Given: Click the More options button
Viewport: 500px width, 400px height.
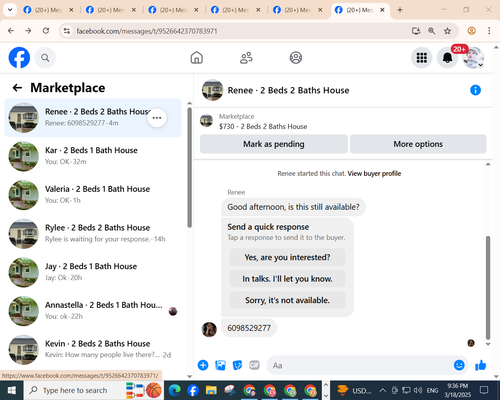Looking at the screenshot, I should point(418,144).
